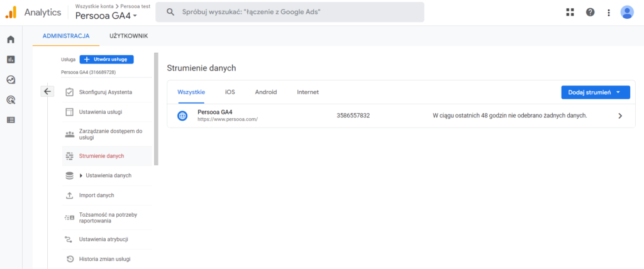Select the Android streams tab
The height and width of the screenshot is (269, 644).
click(266, 92)
